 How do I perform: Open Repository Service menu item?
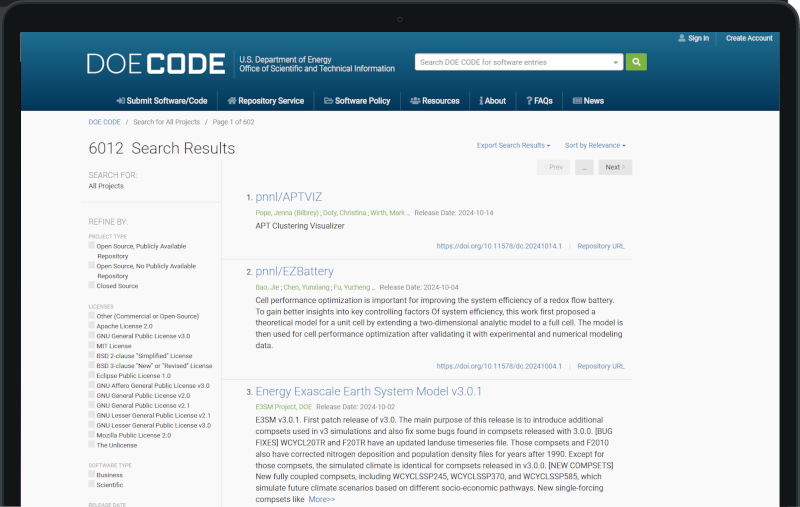(x=266, y=101)
